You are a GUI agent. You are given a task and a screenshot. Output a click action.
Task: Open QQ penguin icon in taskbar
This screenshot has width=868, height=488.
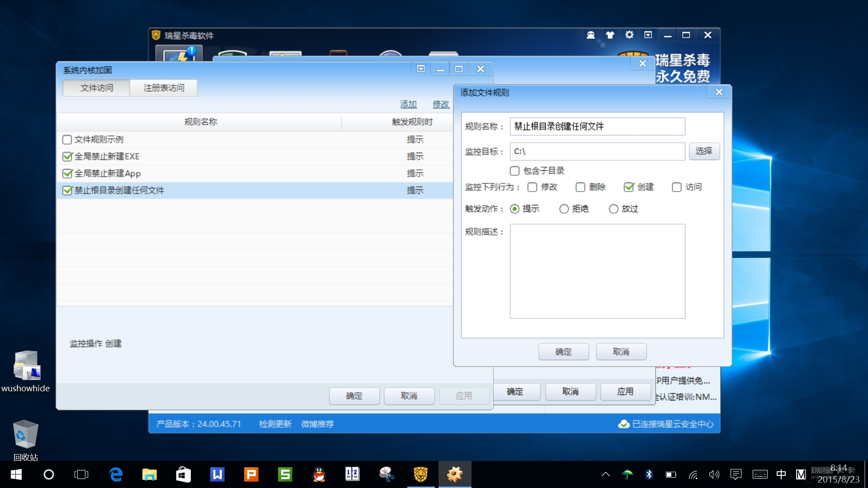[319, 474]
